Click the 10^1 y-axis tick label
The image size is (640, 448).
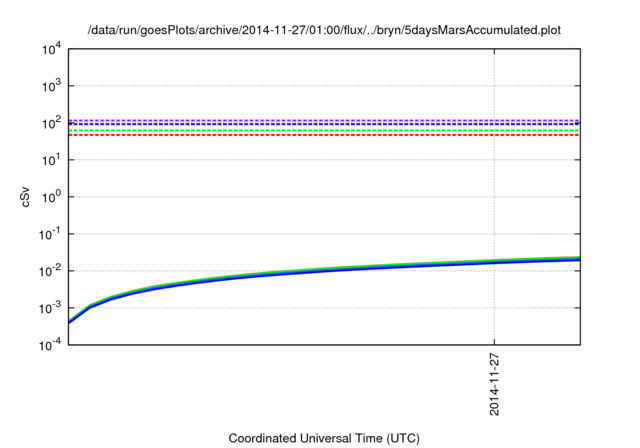point(52,160)
